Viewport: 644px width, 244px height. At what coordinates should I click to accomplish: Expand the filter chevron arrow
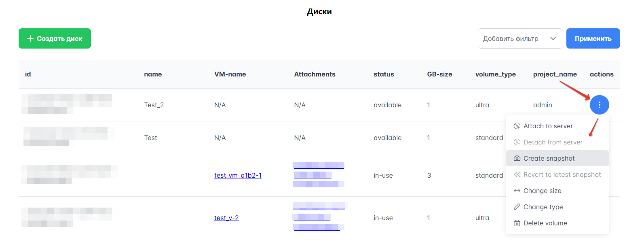(553, 38)
